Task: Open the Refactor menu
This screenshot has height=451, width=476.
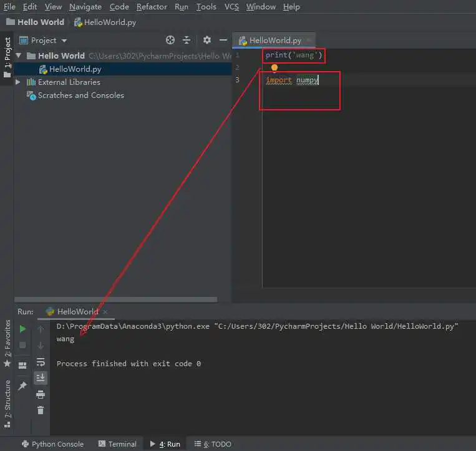Action: pos(152,7)
